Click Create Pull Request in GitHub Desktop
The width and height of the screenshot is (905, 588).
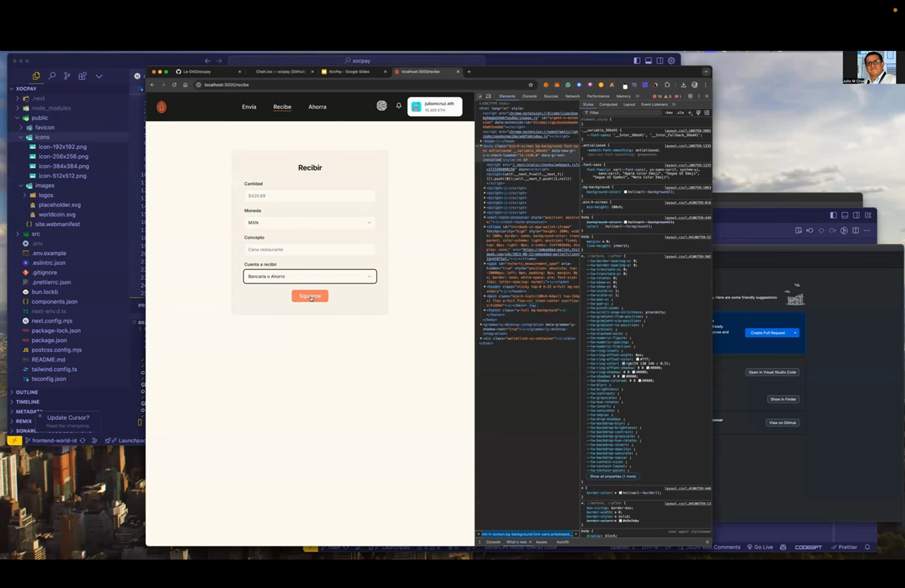[x=768, y=333]
